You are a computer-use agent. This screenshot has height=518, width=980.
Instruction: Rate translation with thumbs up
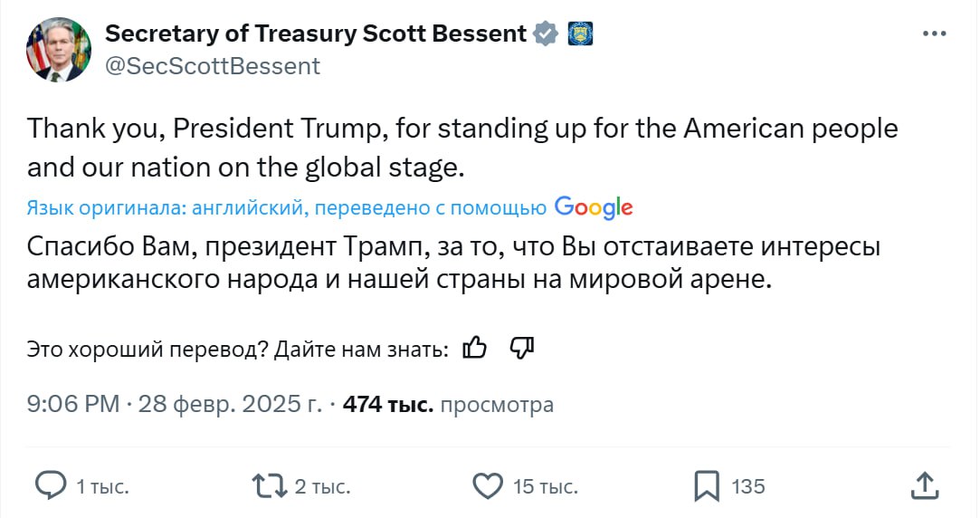click(x=475, y=348)
